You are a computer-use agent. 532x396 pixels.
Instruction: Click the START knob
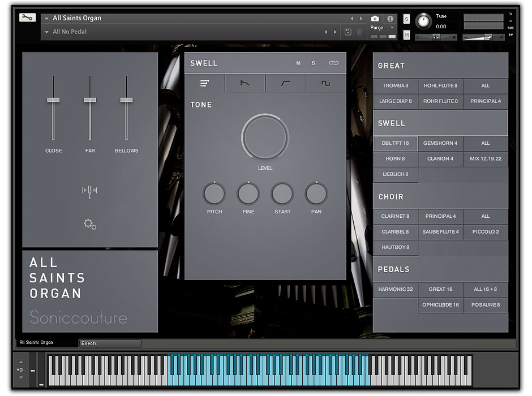[x=282, y=193]
